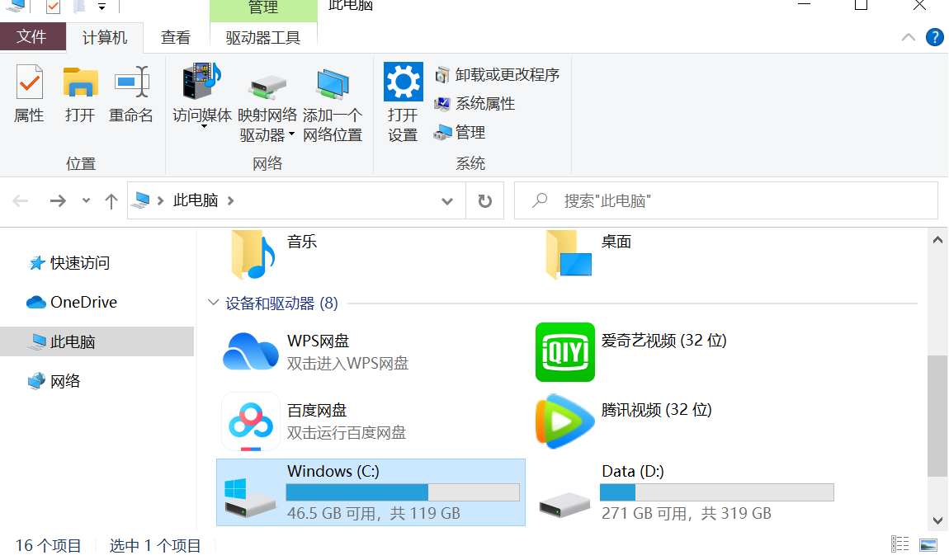Viewport: 949px width, 560px height.
Task: Switch to the 查看 ribbon tab
Action: [x=176, y=37]
